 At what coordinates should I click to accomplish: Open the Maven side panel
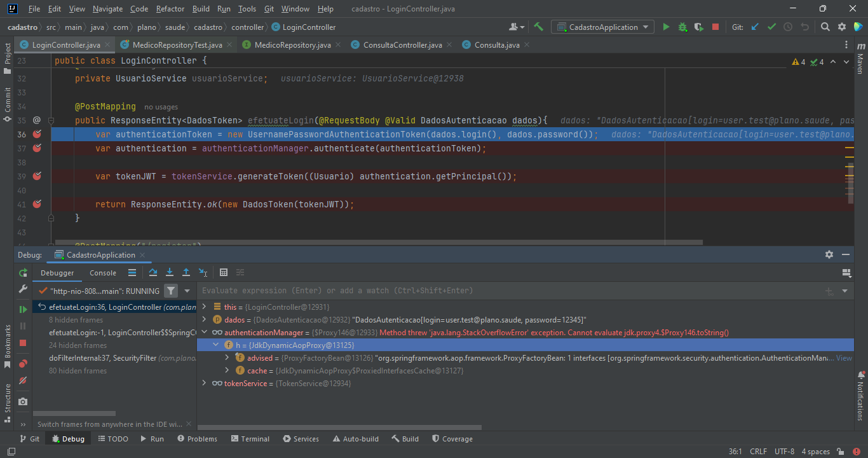click(x=860, y=59)
